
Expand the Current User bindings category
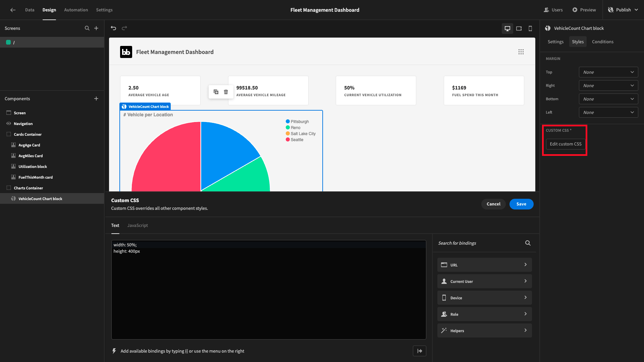[484, 281]
